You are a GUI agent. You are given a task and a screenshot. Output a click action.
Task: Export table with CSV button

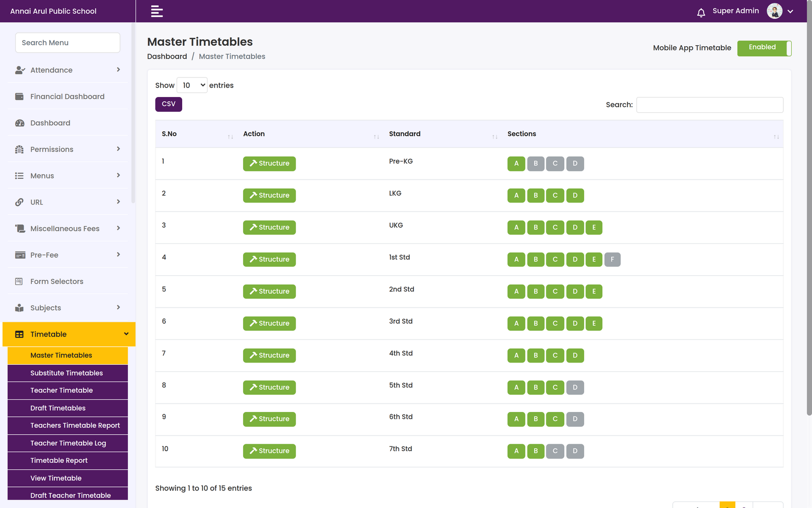tap(168, 104)
